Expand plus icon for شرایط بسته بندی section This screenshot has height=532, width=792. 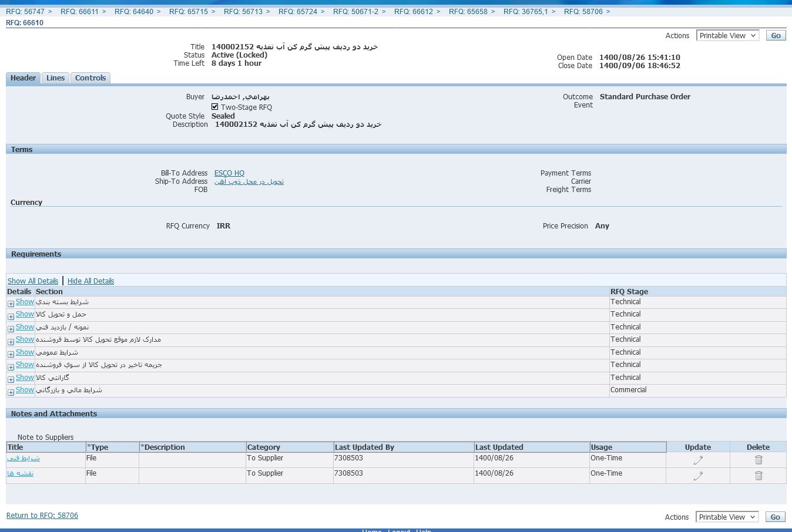click(x=11, y=304)
